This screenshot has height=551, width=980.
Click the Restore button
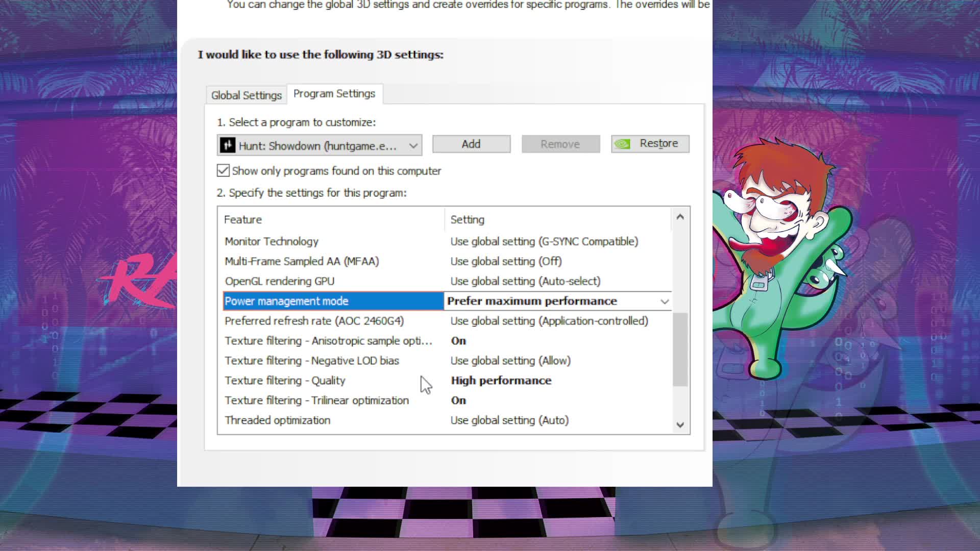pos(650,144)
